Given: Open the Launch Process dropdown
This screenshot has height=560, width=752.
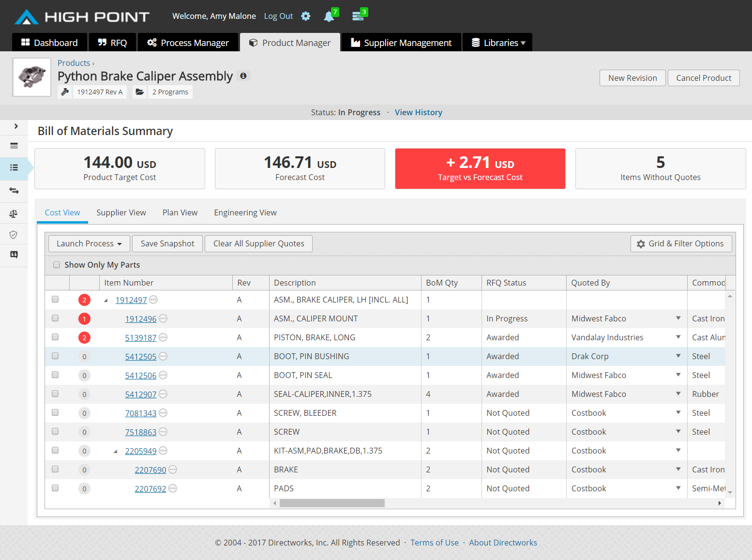Looking at the screenshot, I should coord(89,243).
